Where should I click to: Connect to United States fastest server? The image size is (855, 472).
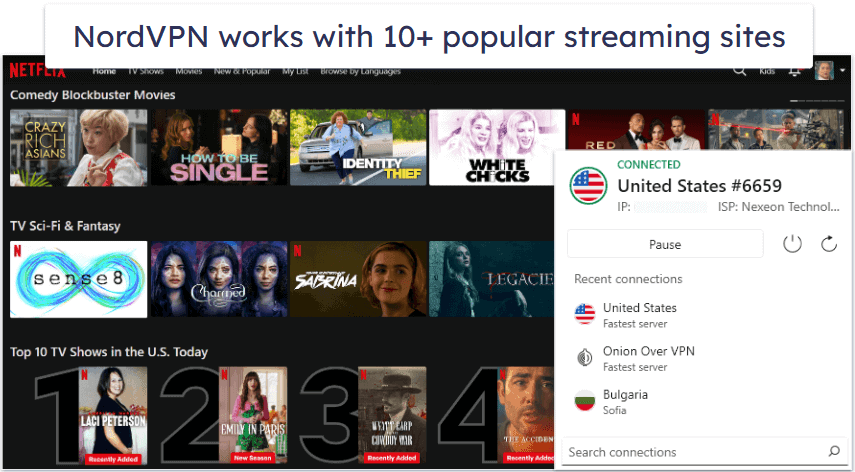(x=640, y=315)
